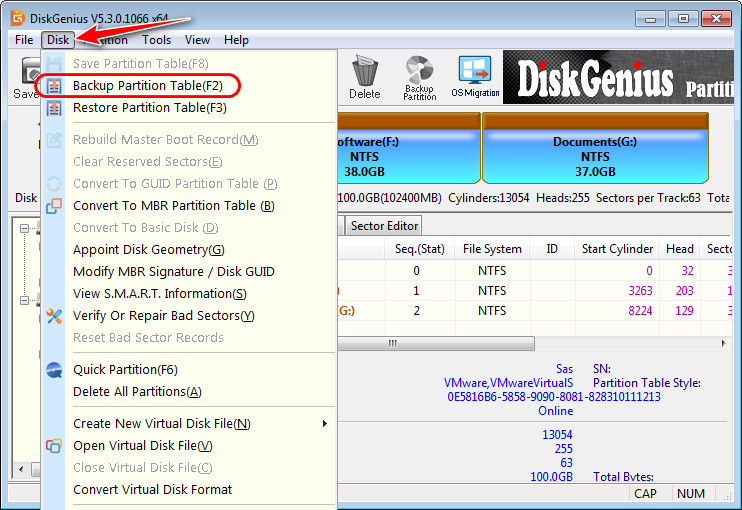Click the Quick Partition globe icon
The height and width of the screenshot is (510, 742).
pyautogui.click(x=54, y=370)
